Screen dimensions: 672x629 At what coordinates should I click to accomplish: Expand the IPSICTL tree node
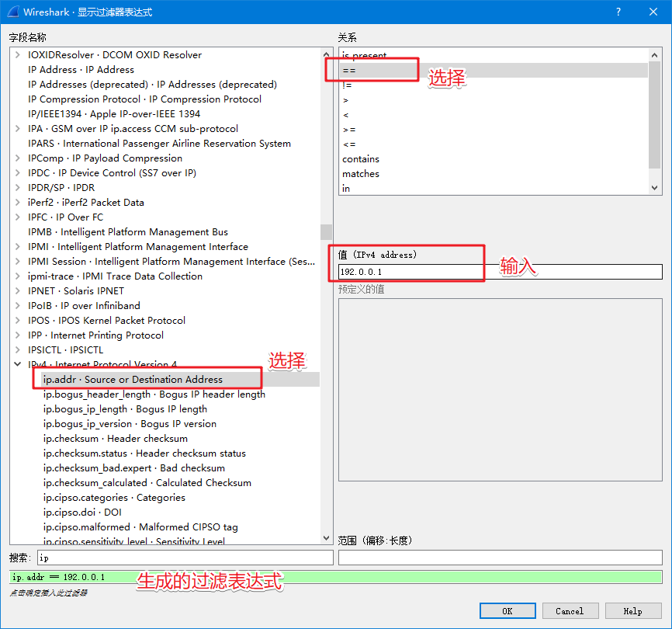(18, 350)
